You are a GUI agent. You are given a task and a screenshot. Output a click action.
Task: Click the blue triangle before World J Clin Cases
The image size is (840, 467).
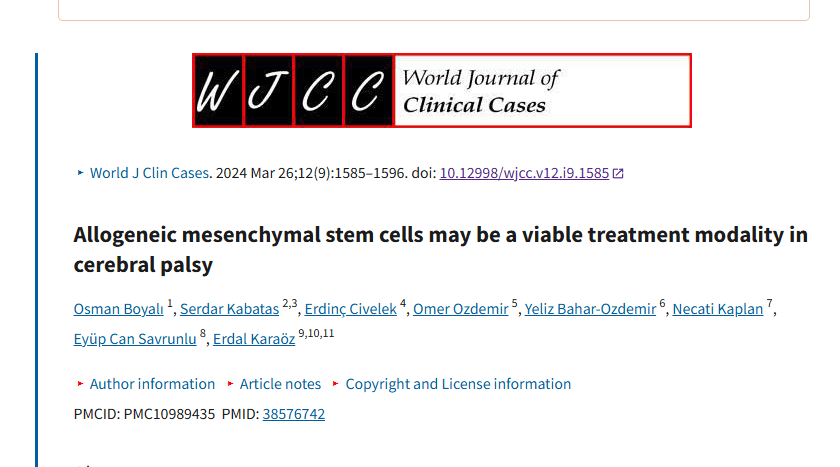pyautogui.click(x=81, y=173)
